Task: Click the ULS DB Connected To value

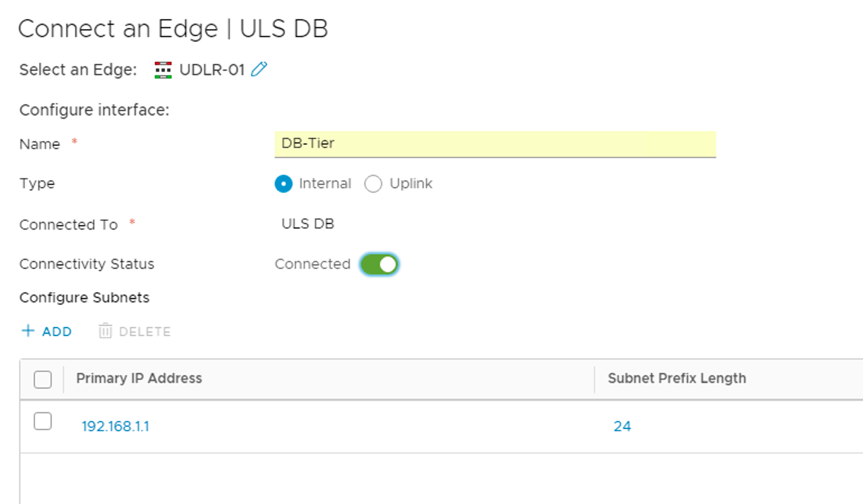Action: pyautogui.click(x=308, y=224)
